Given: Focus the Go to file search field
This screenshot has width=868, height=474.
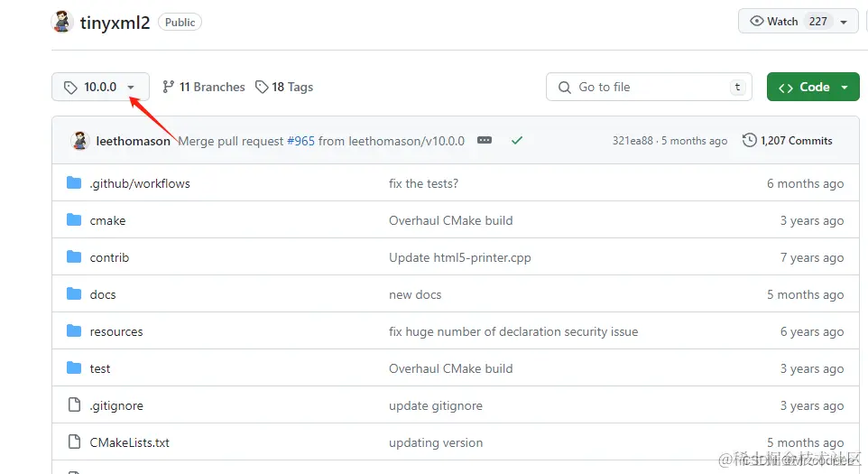Looking at the screenshot, I should coord(649,87).
